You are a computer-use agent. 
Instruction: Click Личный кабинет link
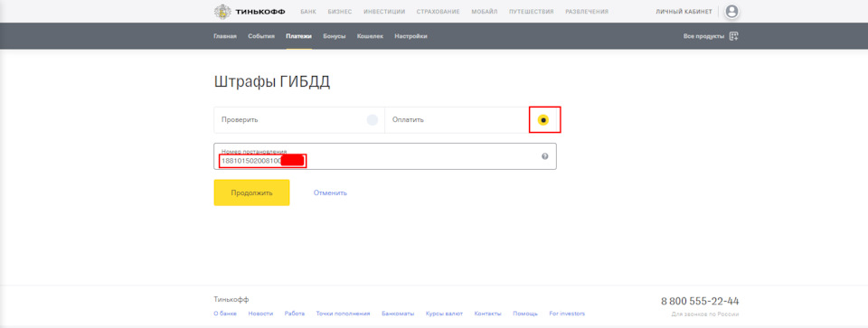(x=684, y=11)
